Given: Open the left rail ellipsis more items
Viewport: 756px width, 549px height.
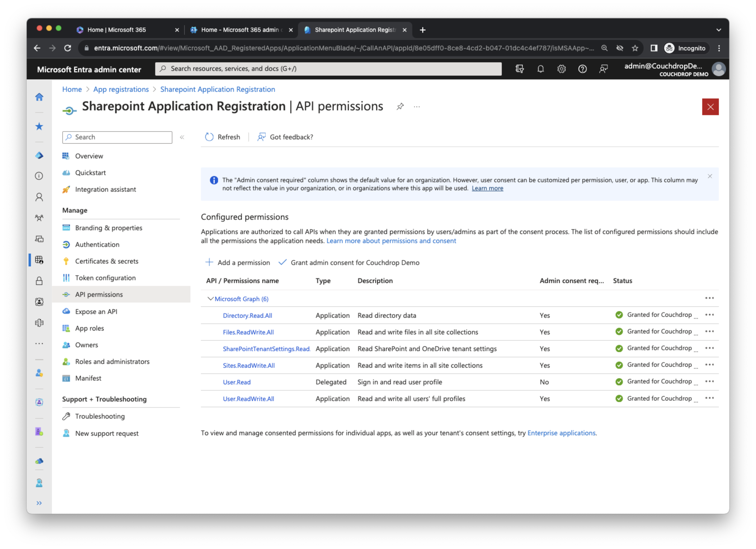Looking at the screenshot, I should [39, 343].
